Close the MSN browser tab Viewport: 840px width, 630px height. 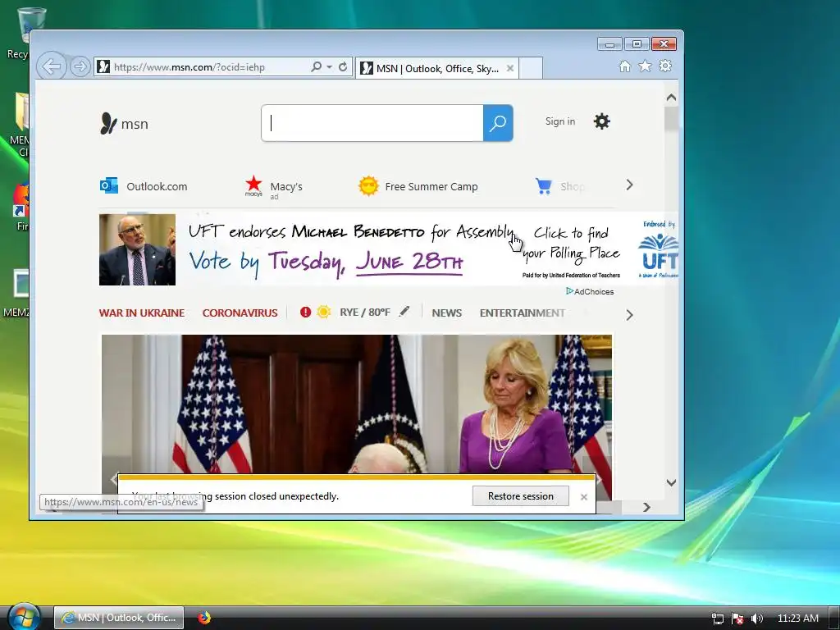pos(510,68)
